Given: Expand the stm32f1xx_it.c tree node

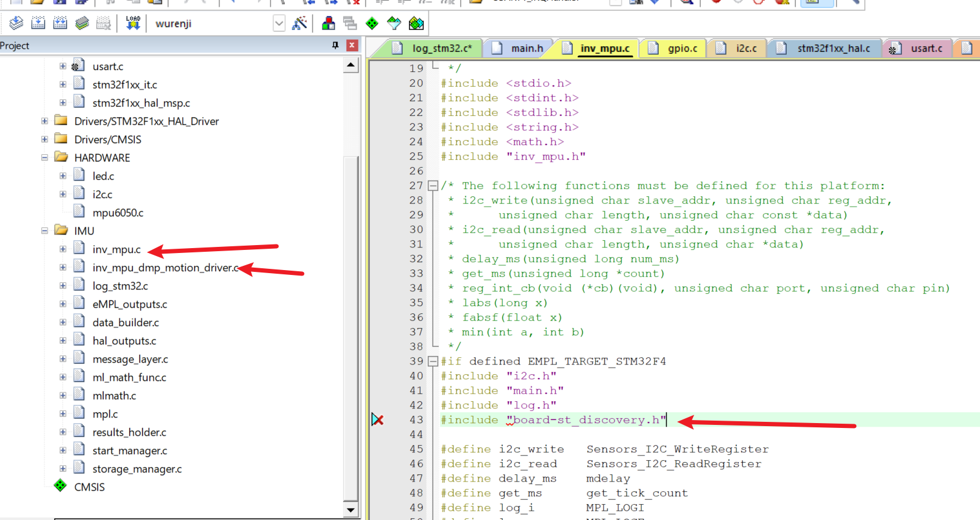Looking at the screenshot, I should pyautogui.click(x=63, y=84).
